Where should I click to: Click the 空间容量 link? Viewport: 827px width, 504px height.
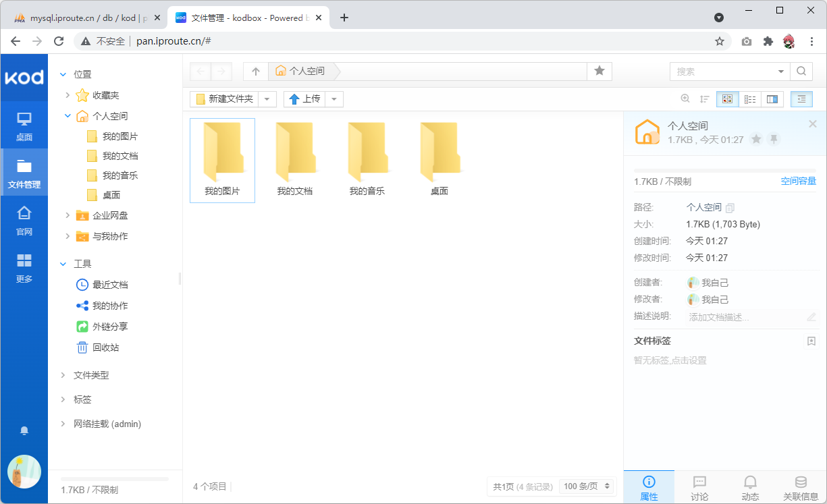798,181
